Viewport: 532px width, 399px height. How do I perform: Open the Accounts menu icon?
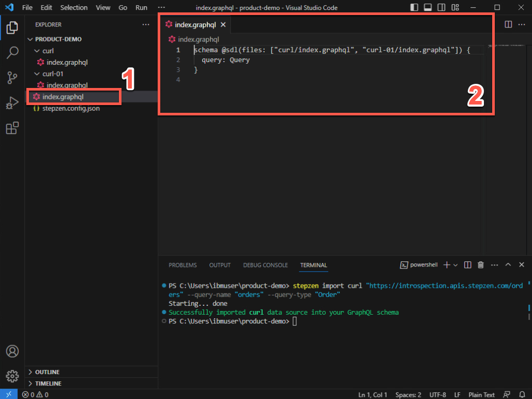(12, 351)
